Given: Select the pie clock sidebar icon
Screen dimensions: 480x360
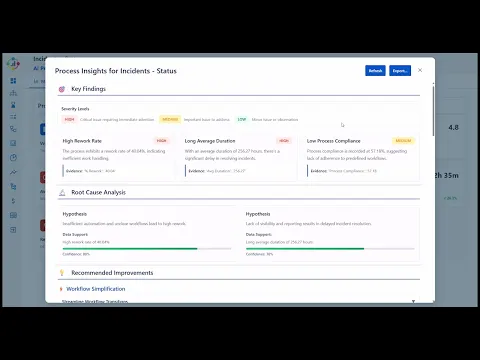Looking at the screenshot, I should point(13,158).
